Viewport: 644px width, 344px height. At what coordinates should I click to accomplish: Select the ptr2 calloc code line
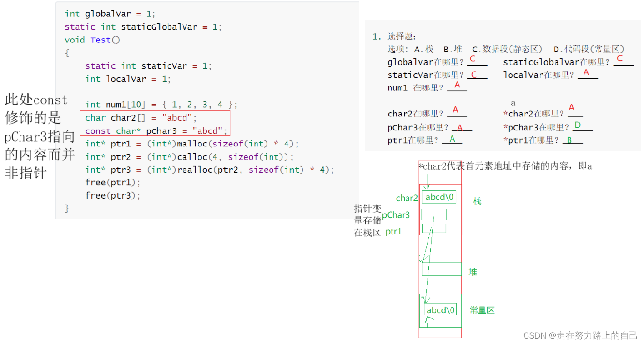[x=189, y=157]
